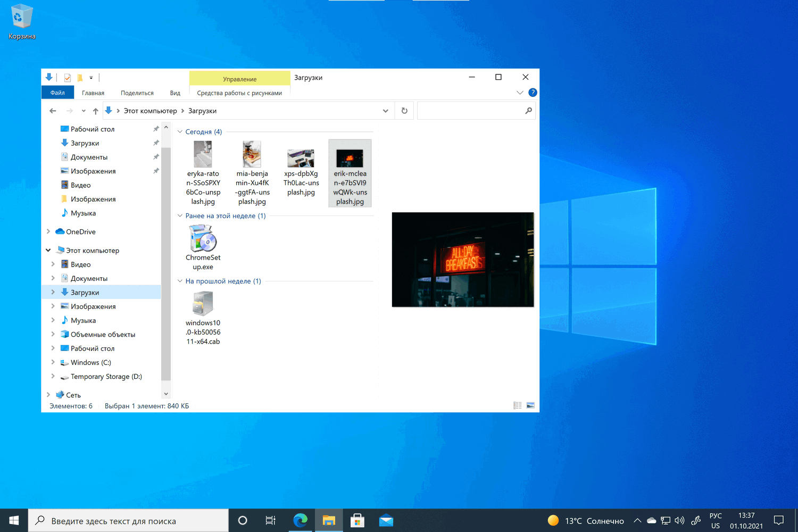Click the Properties icon in the quick access toolbar
Viewport: 798px width, 532px height.
pos(68,78)
